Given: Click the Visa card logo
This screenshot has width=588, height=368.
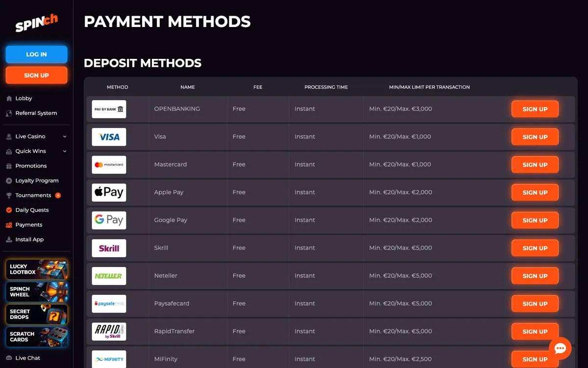Looking at the screenshot, I should (x=109, y=137).
